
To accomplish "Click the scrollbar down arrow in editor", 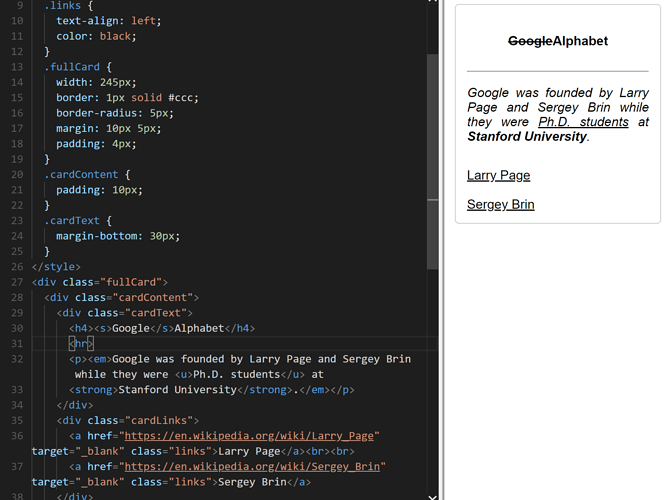I will point(432,497).
